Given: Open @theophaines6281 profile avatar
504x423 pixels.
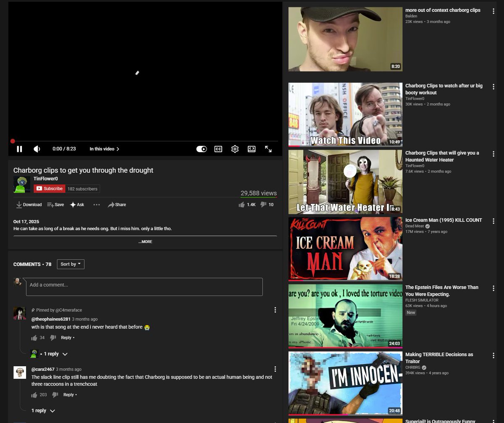Looking at the screenshot, I should tap(20, 313).
